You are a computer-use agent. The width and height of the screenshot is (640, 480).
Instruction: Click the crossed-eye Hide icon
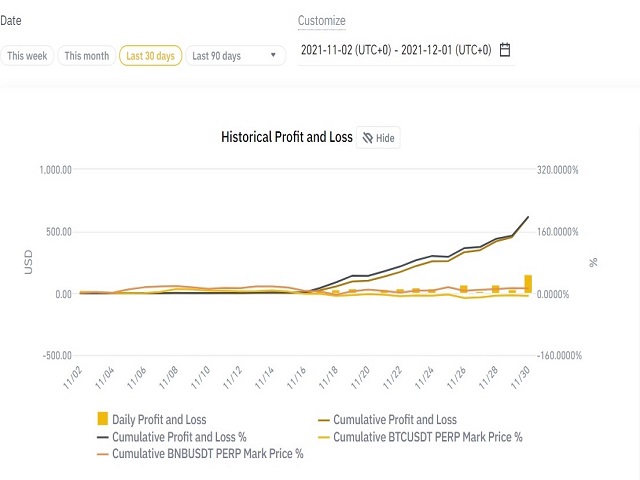click(x=367, y=138)
